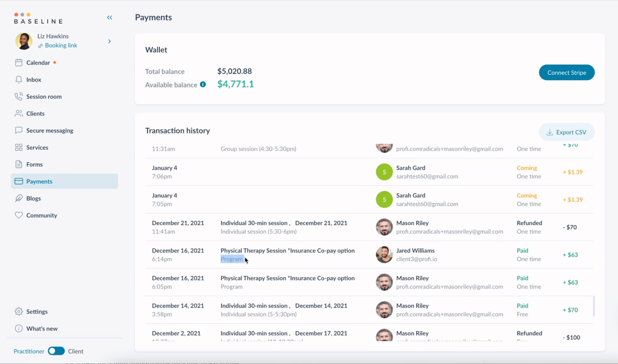The width and height of the screenshot is (618, 364).
Task: Open Liz Hawkins Booking link
Action: [x=61, y=45]
